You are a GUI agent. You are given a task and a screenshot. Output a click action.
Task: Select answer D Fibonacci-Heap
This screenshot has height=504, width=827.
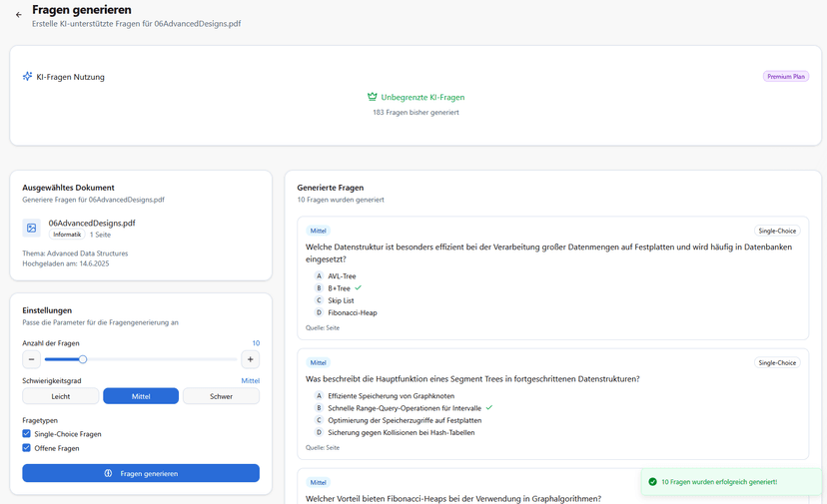[x=352, y=312]
